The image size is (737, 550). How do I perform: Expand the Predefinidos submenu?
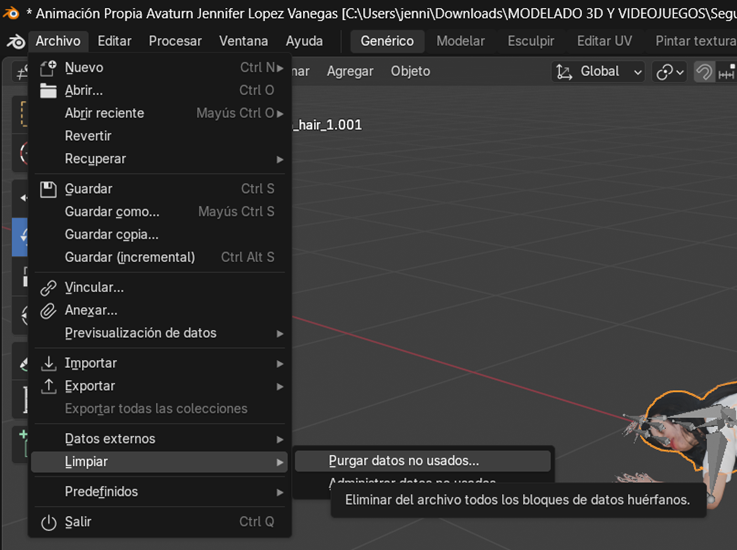(x=160, y=492)
